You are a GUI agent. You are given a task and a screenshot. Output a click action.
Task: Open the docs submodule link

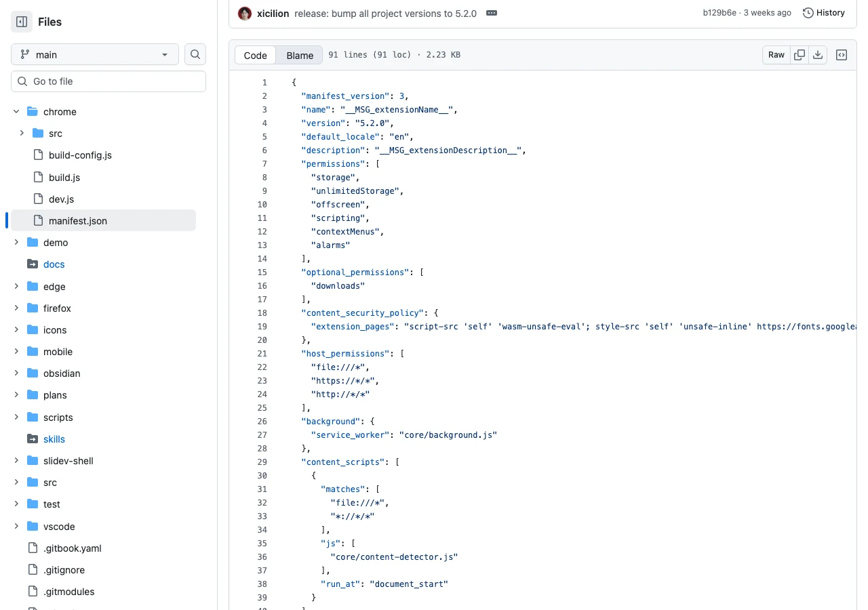point(54,264)
